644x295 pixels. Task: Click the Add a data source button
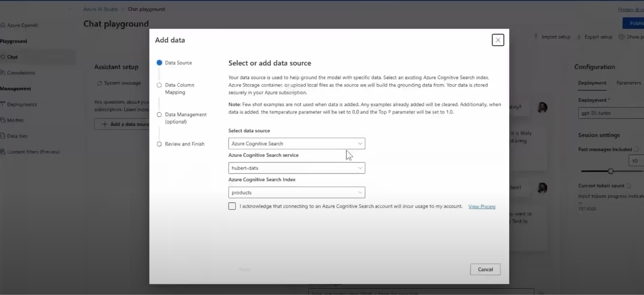pos(122,124)
